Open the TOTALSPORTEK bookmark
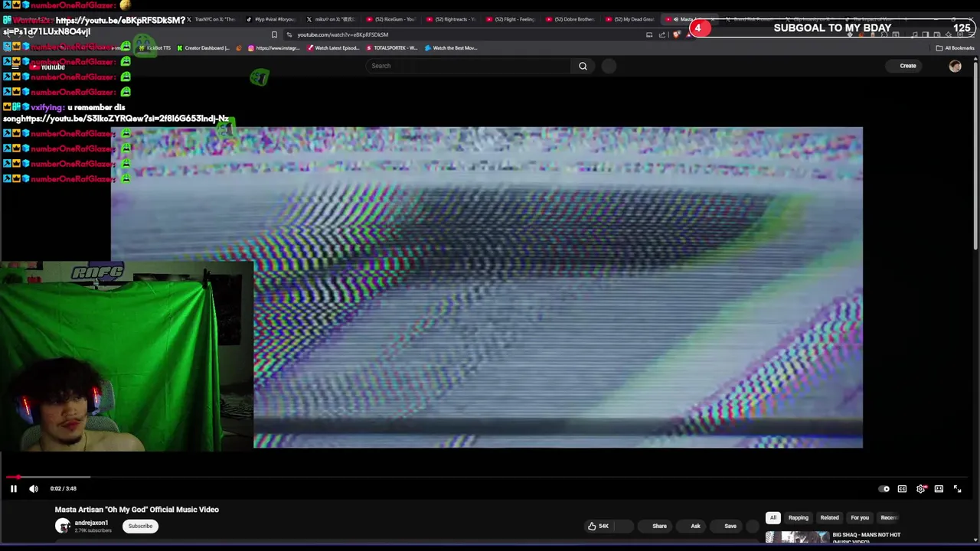 point(391,47)
